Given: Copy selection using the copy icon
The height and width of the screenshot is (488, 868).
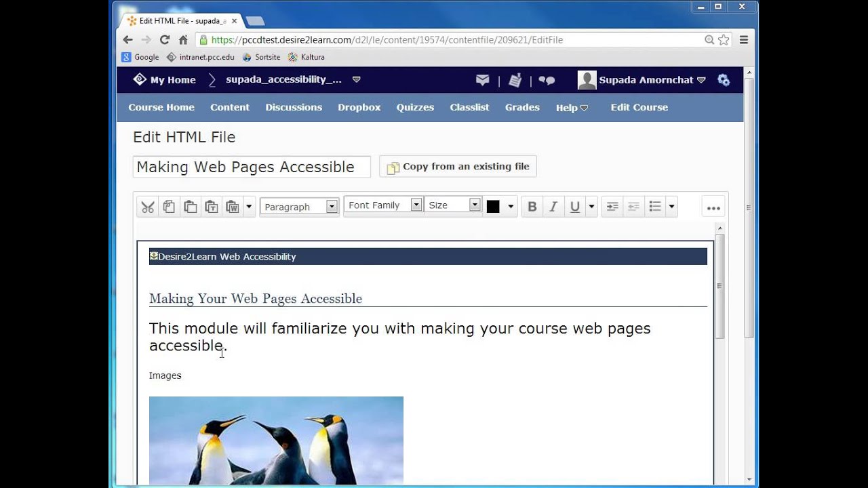Looking at the screenshot, I should [x=169, y=207].
